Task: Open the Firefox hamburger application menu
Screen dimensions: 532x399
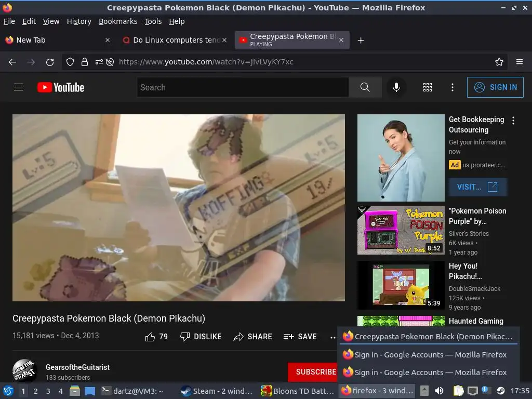Action: point(520,62)
